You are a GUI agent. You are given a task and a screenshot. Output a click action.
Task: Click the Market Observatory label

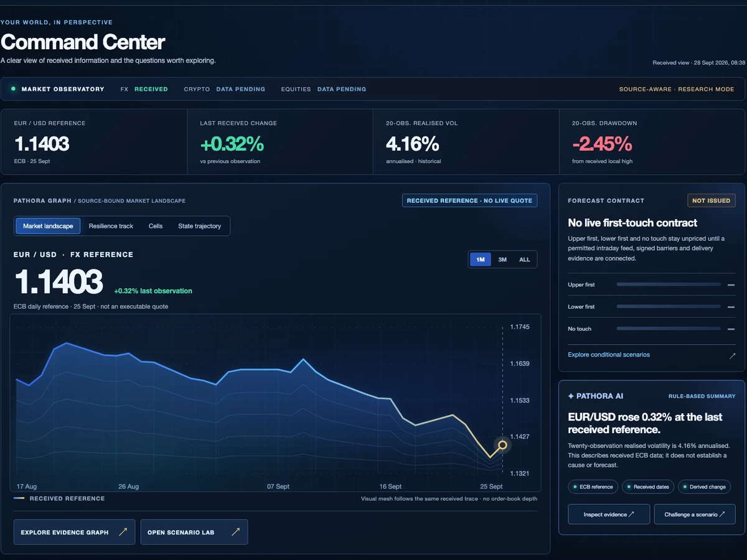[x=63, y=89]
